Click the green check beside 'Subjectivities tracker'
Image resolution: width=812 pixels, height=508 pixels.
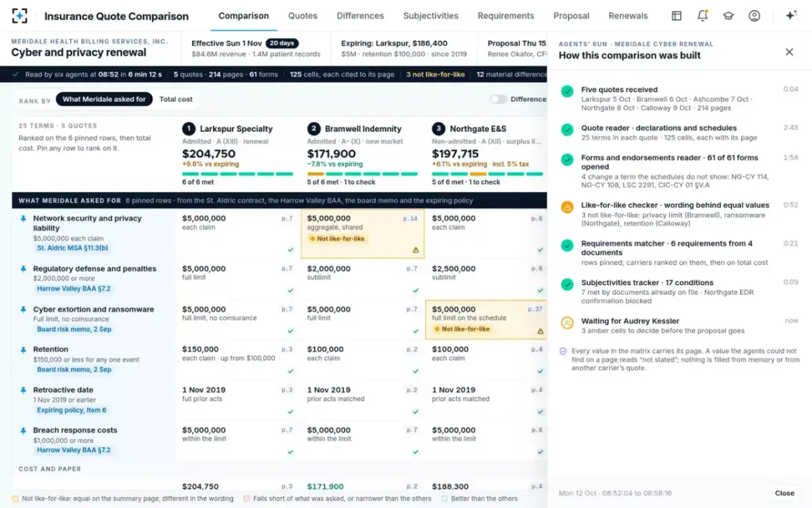(567, 284)
